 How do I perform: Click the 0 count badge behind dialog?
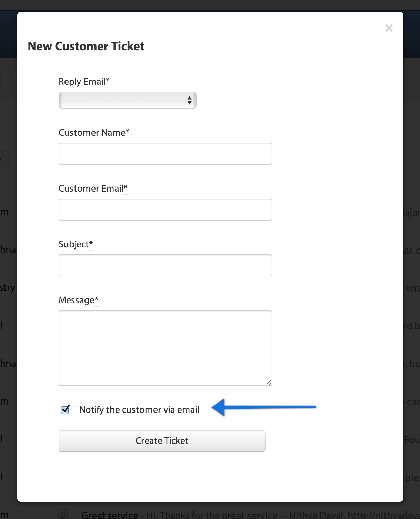[x=63, y=515]
